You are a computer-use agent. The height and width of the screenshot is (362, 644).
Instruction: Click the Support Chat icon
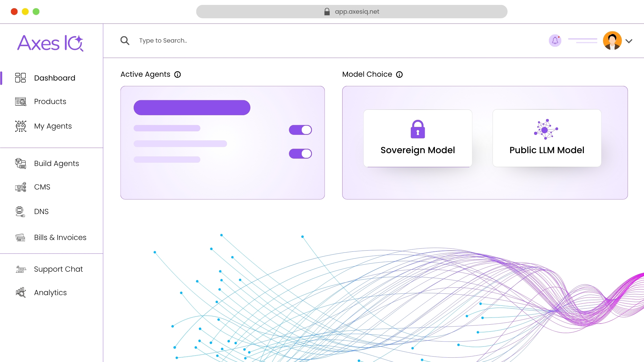[21, 269]
